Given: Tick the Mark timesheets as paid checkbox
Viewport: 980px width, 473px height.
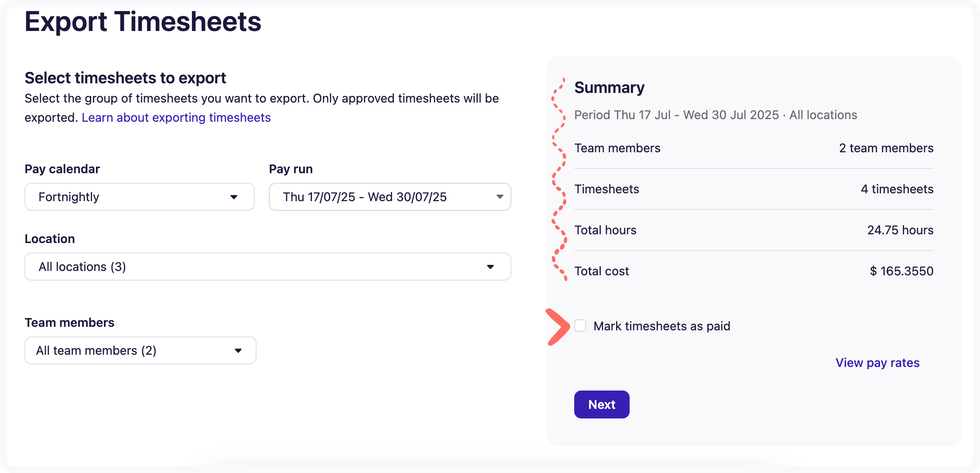Looking at the screenshot, I should click(x=580, y=326).
